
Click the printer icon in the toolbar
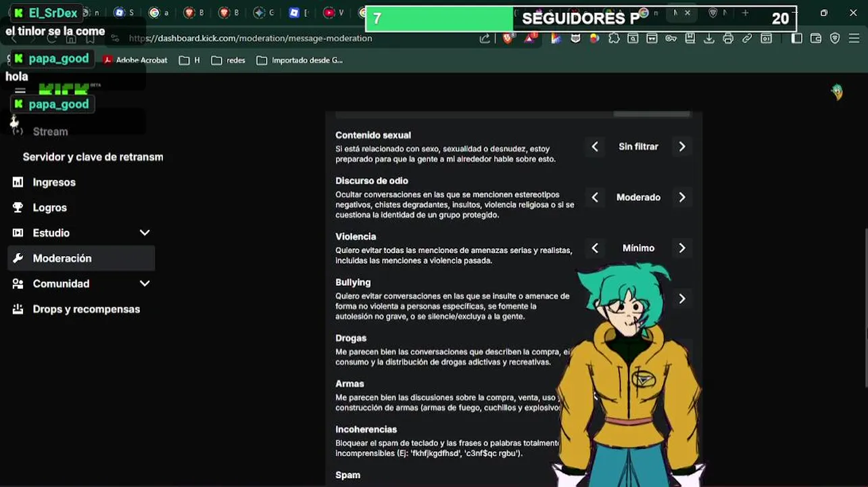click(x=728, y=39)
